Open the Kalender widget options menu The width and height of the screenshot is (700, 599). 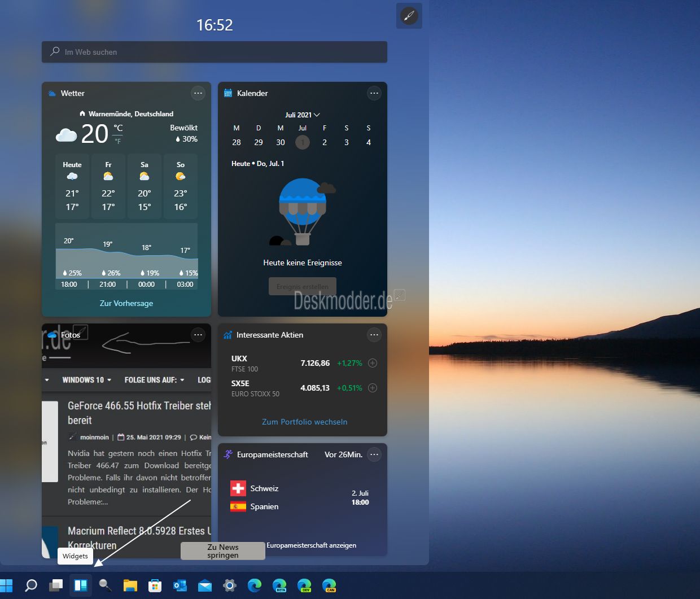click(374, 93)
